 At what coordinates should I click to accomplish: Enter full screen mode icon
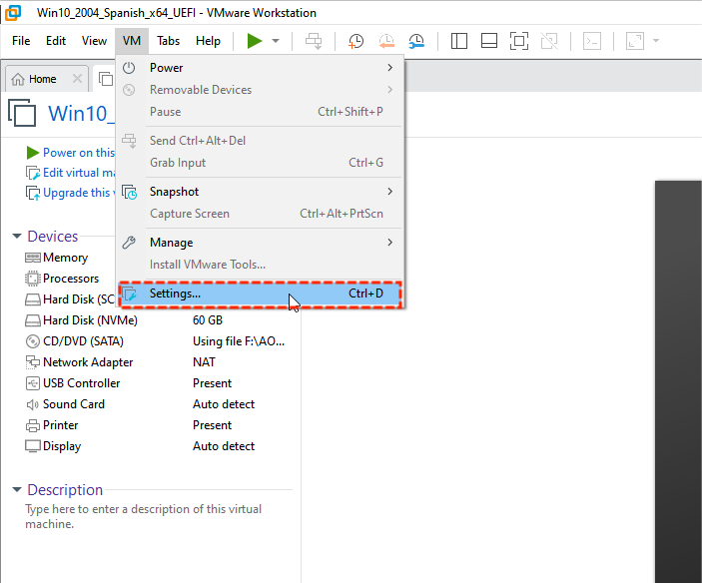coord(519,41)
